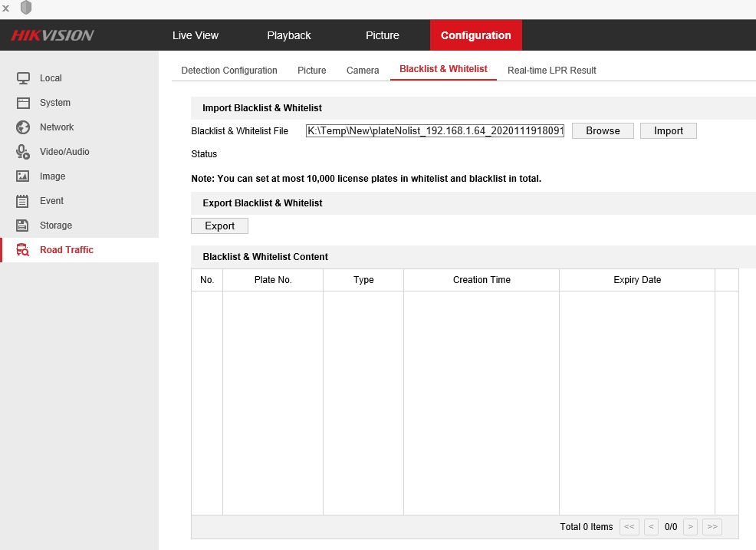This screenshot has height=550, width=756.
Task: Jump to last page with >> button
Action: (712, 527)
